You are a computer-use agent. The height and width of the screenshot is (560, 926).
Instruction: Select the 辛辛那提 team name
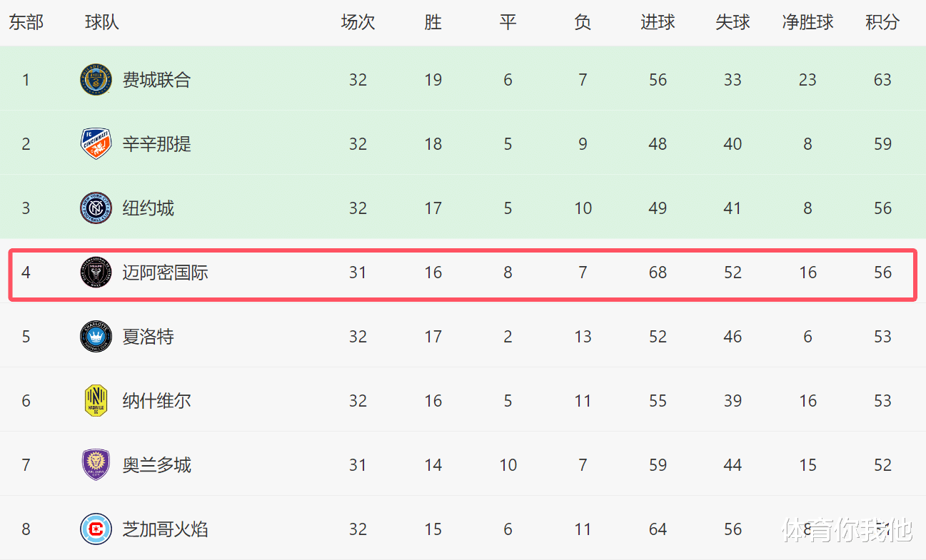coord(156,144)
